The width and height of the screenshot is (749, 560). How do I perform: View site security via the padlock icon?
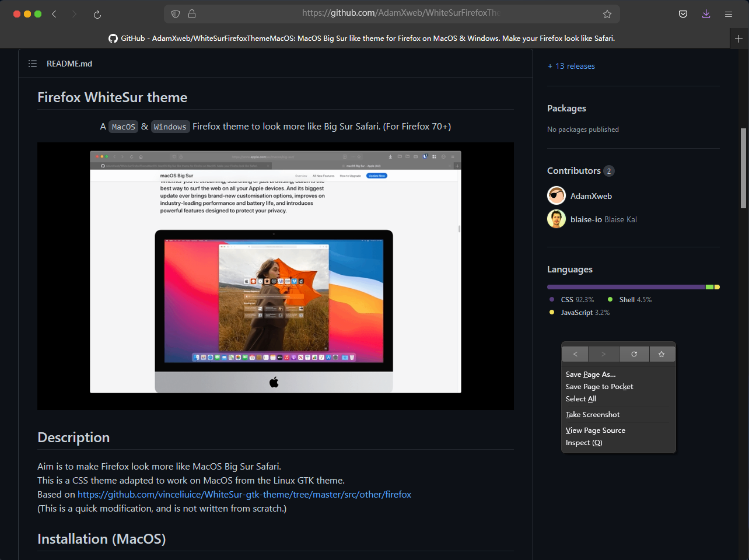pyautogui.click(x=191, y=13)
